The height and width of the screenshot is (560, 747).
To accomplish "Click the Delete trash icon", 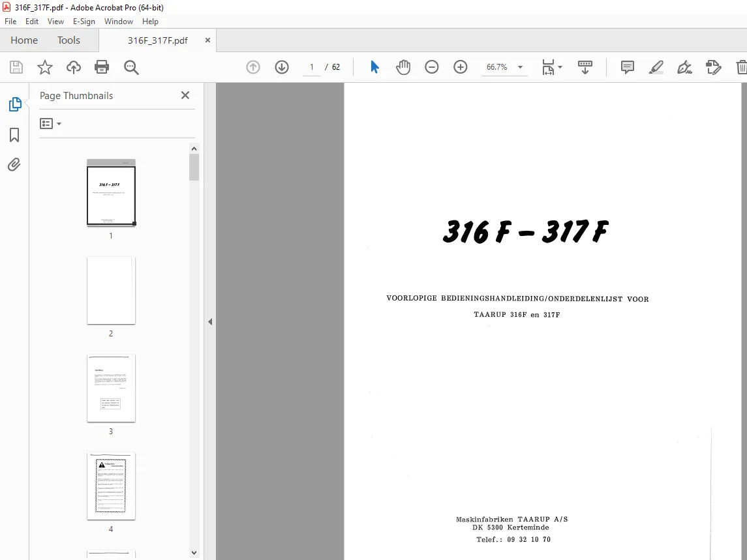I will (x=741, y=67).
